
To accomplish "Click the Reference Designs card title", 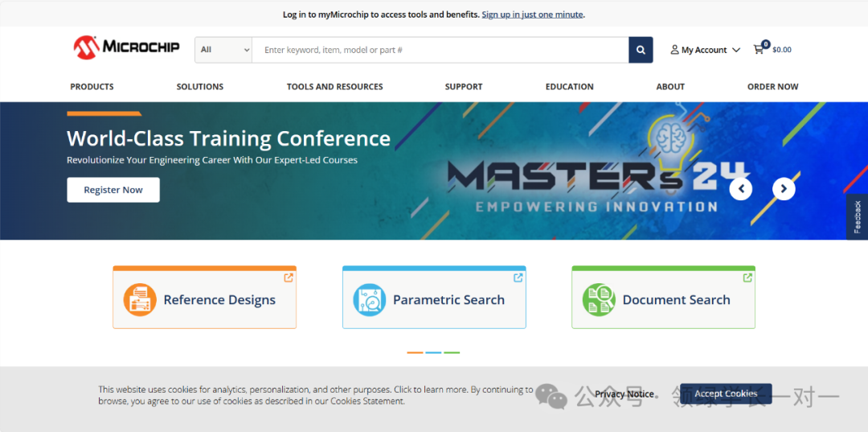I will click(219, 299).
